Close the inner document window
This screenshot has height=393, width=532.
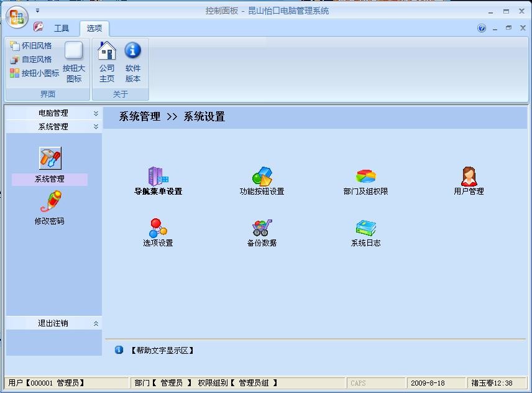coord(523,28)
